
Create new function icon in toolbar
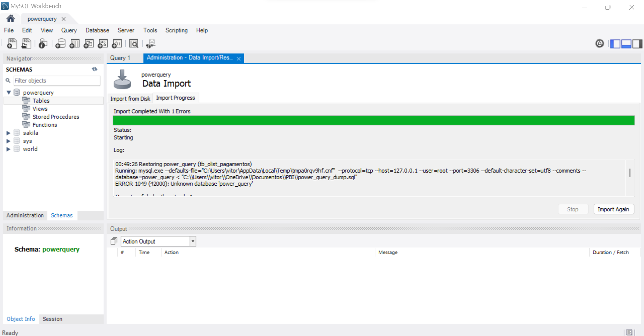117,44
